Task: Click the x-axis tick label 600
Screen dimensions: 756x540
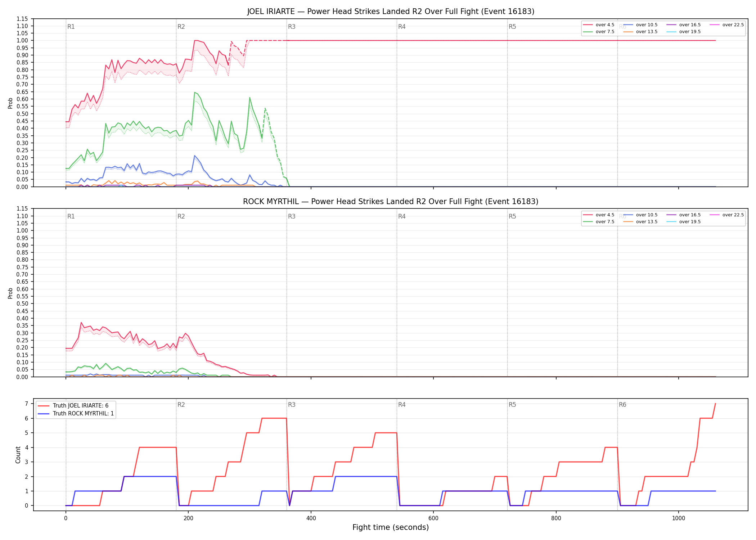Action: 433,518
